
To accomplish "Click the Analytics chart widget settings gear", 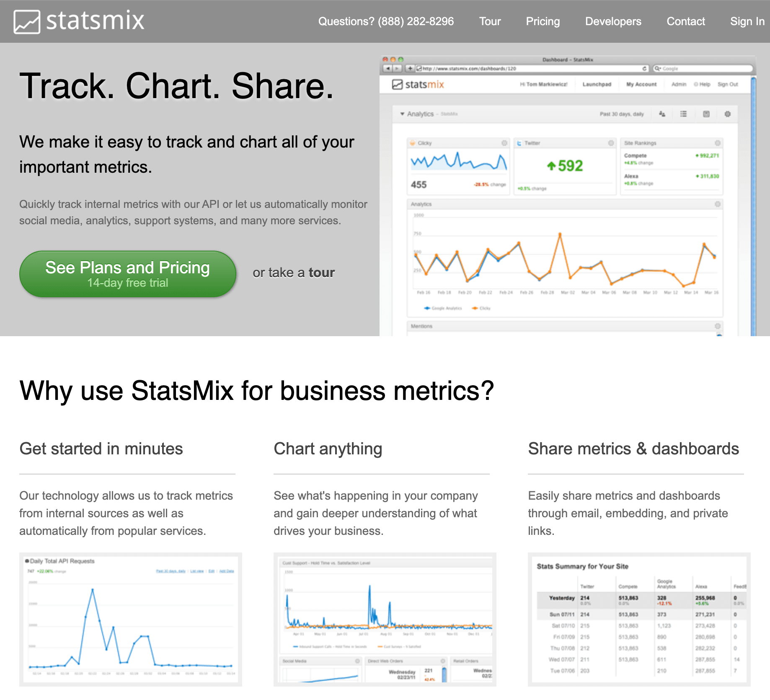I will [718, 204].
